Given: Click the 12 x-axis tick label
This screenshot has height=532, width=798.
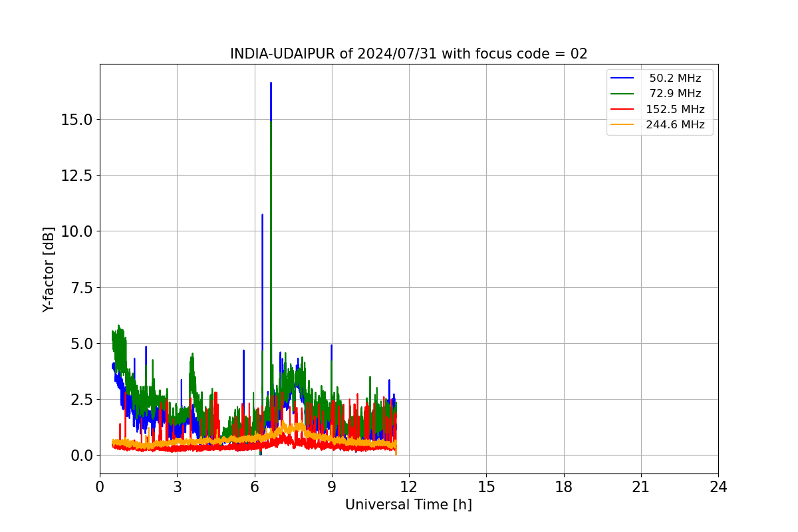Looking at the screenshot, I should pyautogui.click(x=409, y=487).
